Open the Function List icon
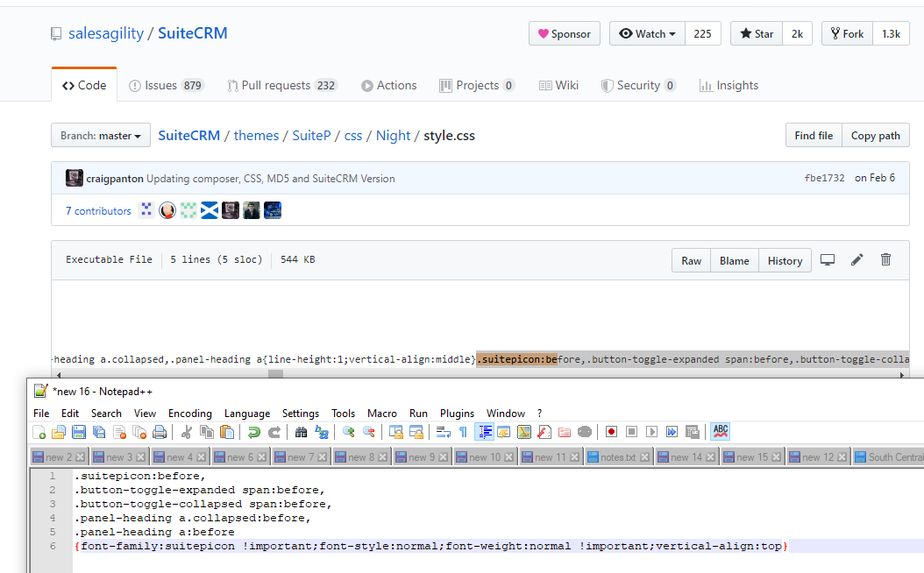Screen dimensions: 924x573 544,432
